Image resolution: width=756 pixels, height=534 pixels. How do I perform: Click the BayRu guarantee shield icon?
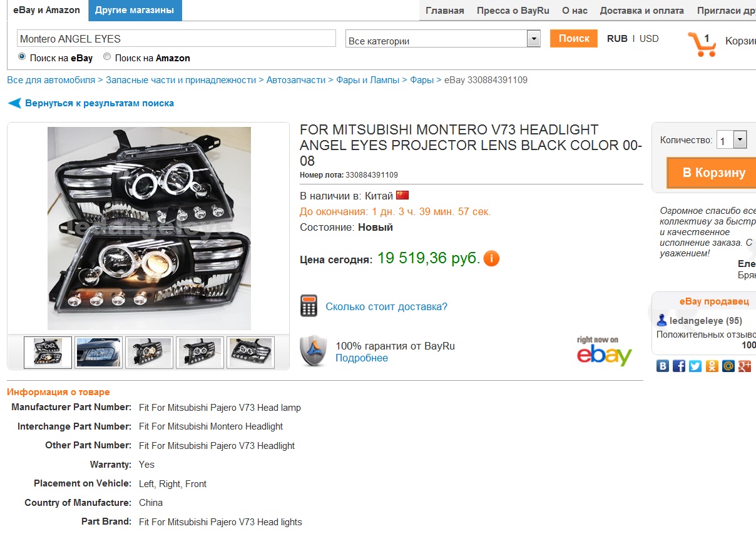tap(313, 351)
